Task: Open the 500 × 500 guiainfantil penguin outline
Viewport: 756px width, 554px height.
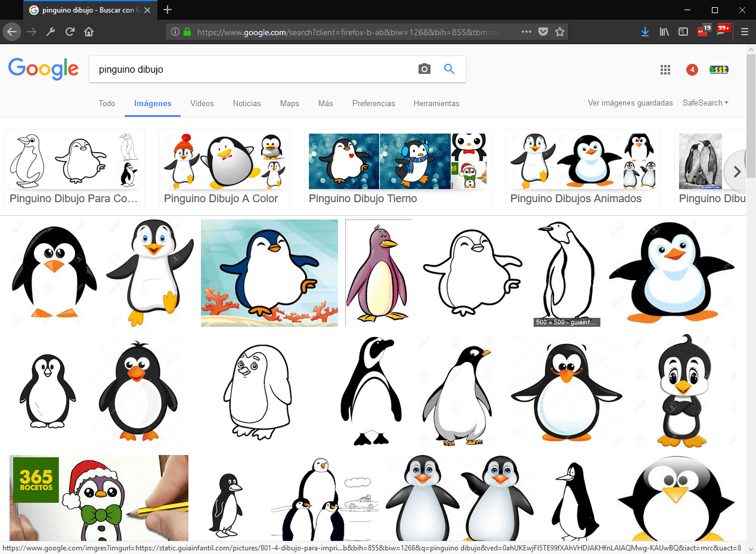Action: pos(566,273)
